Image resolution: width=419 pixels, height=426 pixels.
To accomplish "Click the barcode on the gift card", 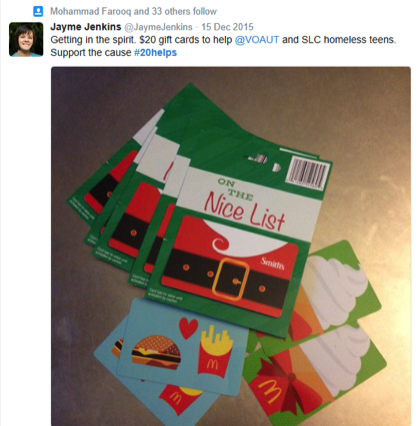I will pyautogui.click(x=307, y=173).
